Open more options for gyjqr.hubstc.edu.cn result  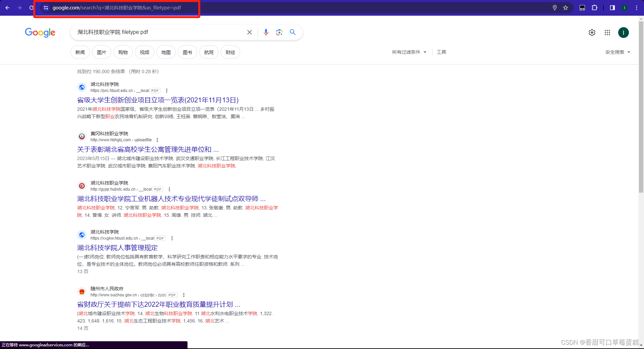click(x=169, y=189)
